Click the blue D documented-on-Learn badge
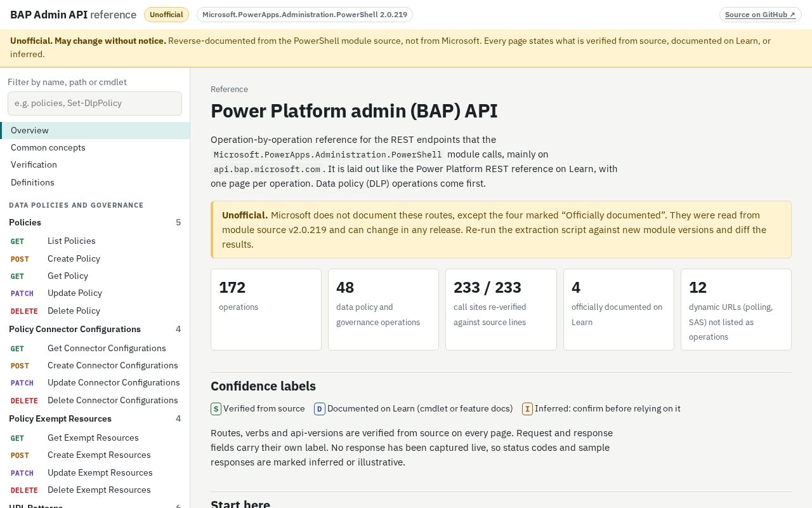 point(320,409)
